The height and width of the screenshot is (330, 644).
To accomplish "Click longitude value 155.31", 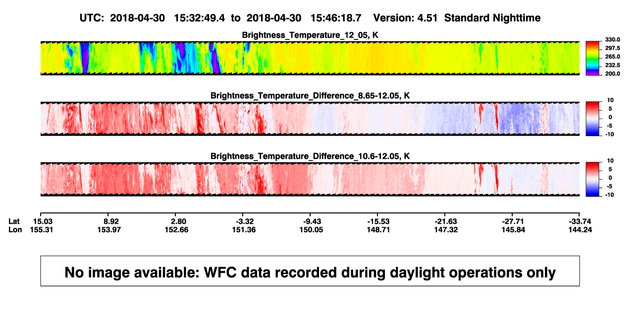I will [42, 230].
